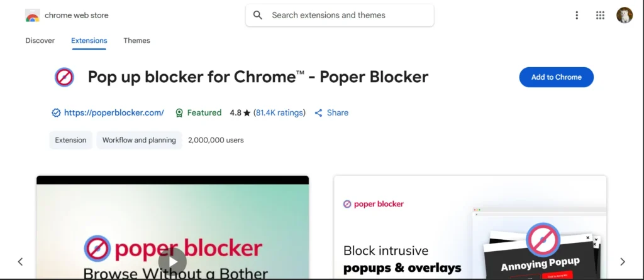Click the Featured badge icon

179,113
